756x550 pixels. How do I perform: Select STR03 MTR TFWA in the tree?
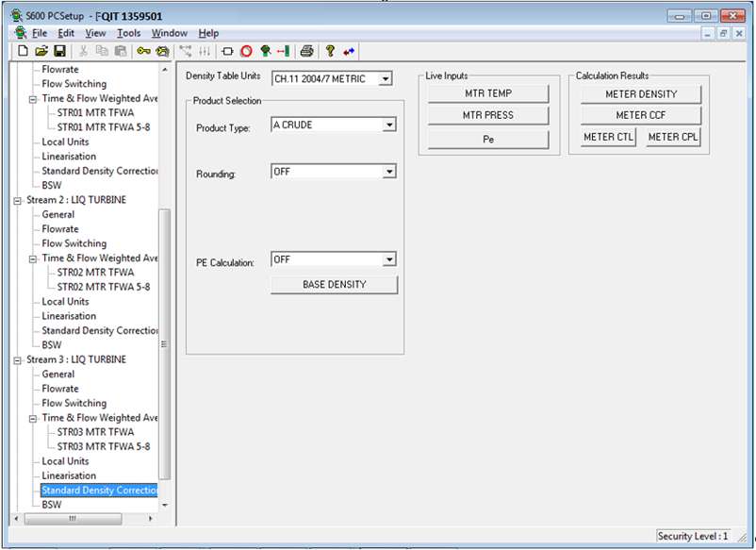coord(95,432)
